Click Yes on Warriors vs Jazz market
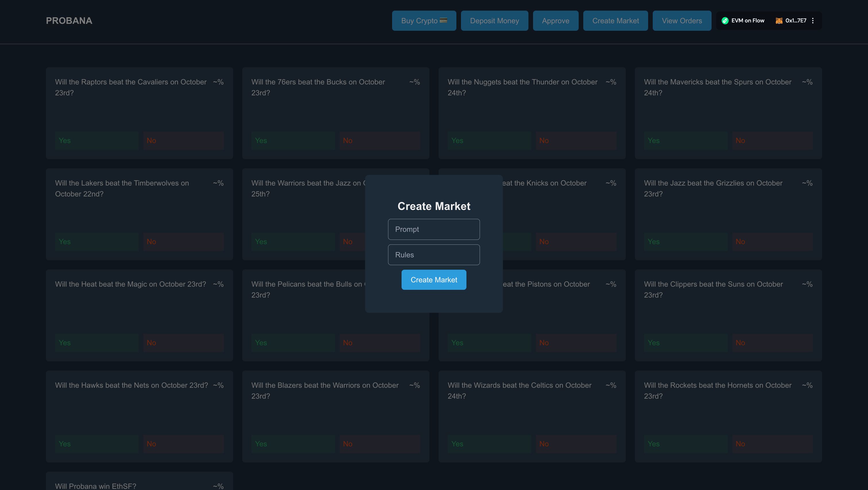The image size is (868, 490). [x=293, y=242]
